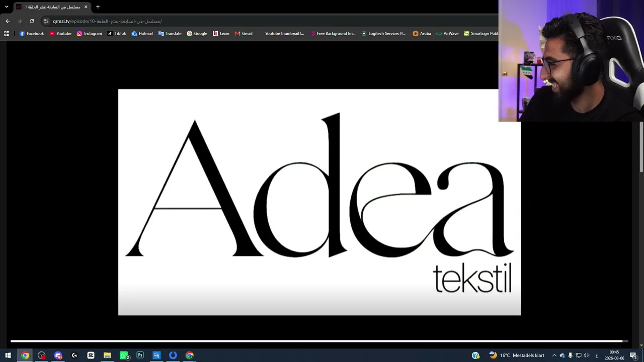Viewport: 644px width, 362px height.
Task: Open the Smartsign bookmark
Action: (481, 34)
